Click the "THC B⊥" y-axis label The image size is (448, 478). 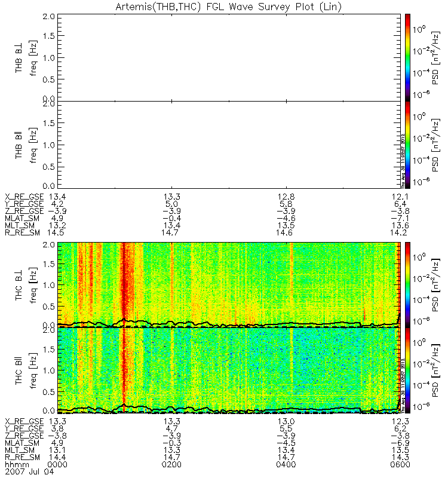[19, 285]
